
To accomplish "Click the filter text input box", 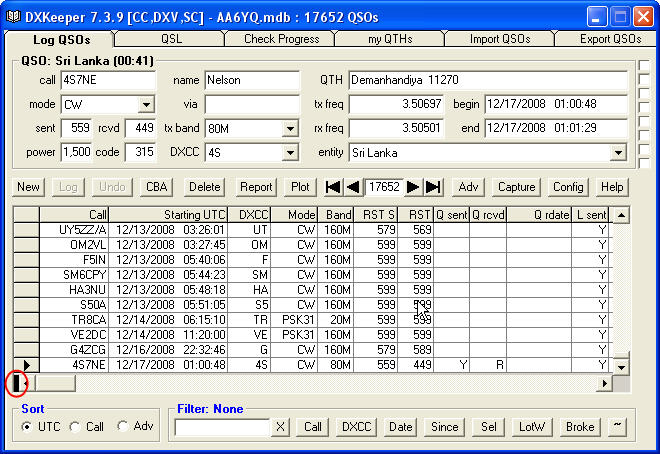I will click(222, 427).
